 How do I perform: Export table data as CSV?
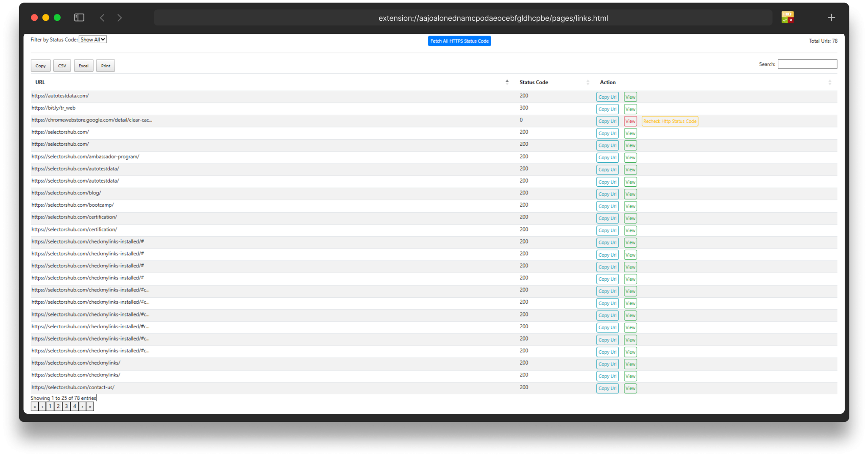click(62, 65)
